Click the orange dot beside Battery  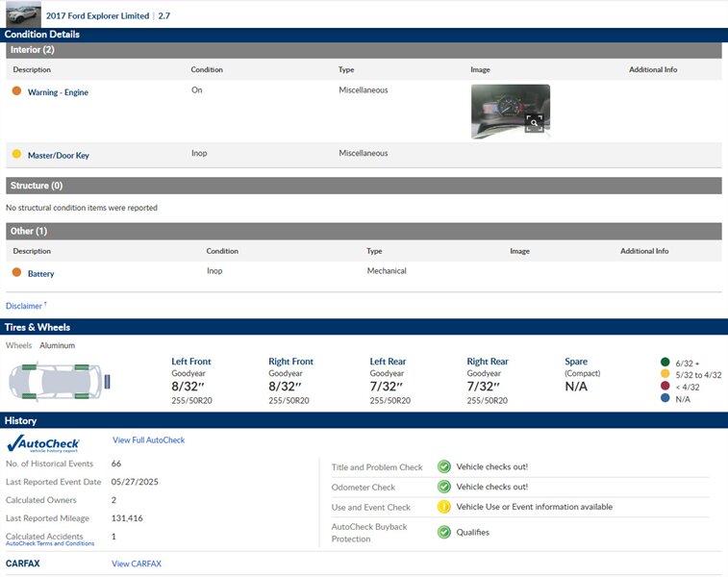point(16,273)
